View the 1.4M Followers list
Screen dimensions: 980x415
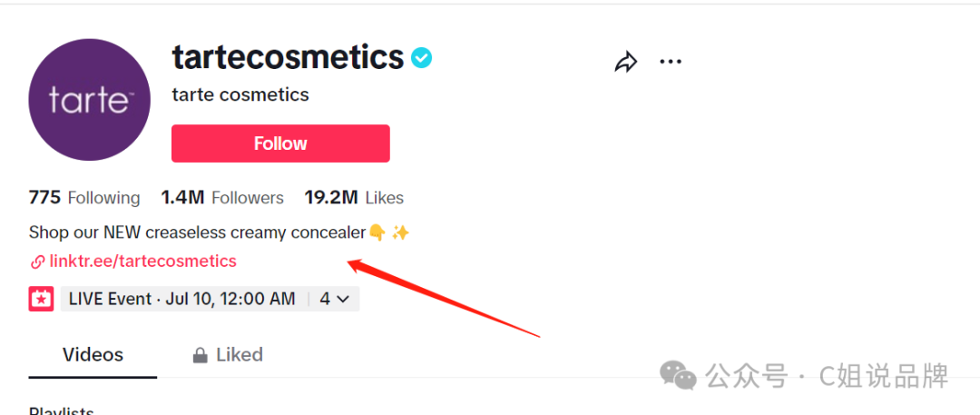click(x=222, y=198)
